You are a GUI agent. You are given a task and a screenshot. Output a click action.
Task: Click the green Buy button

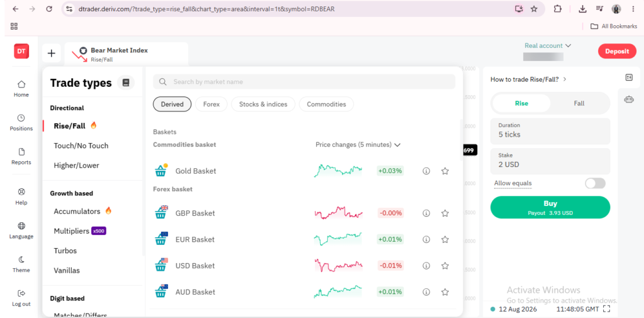pos(550,207)
